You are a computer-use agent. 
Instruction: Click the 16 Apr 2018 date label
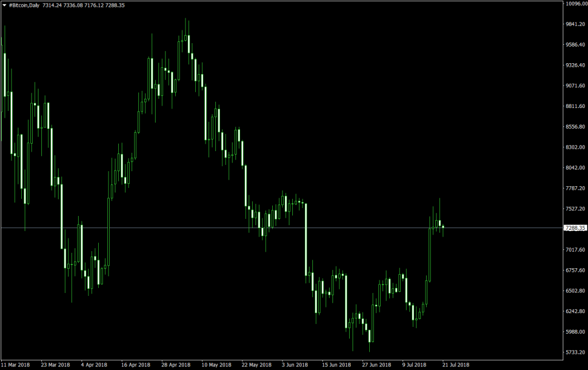click(x=136, y=365)
